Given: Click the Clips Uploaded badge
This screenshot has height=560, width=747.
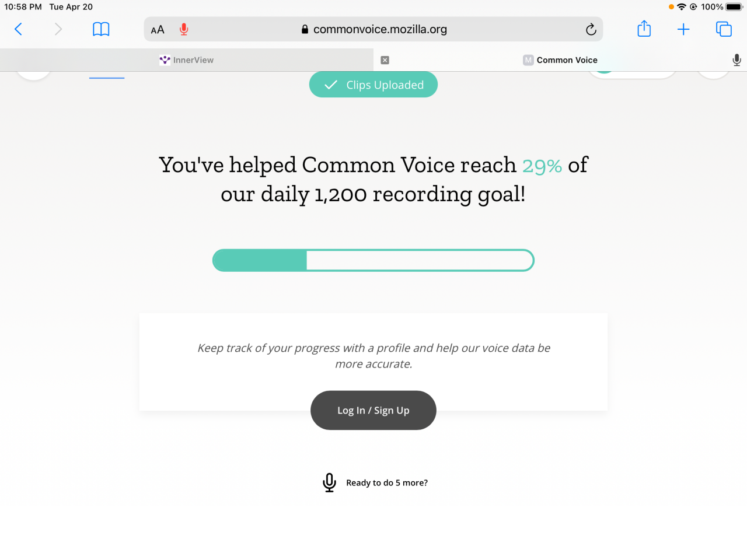Looking at the screenshot, I should (x=373, y=85).
